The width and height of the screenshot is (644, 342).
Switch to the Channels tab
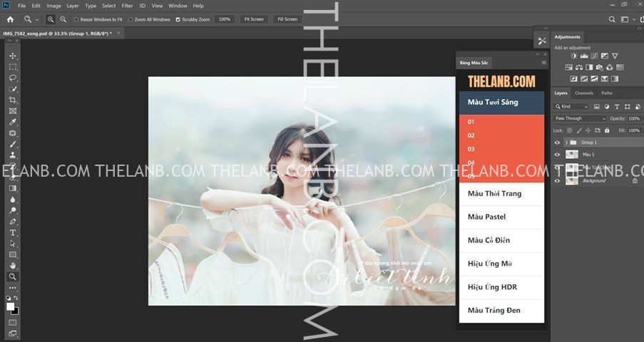coord(583,93)
